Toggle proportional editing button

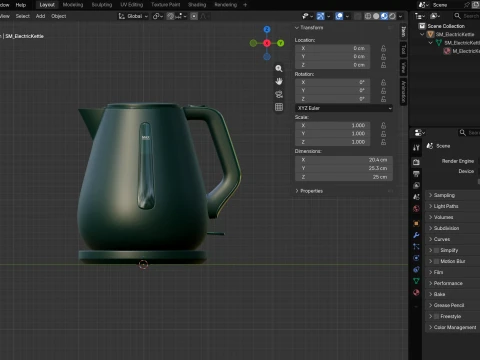pyautogui.click(x=194, y=16)
